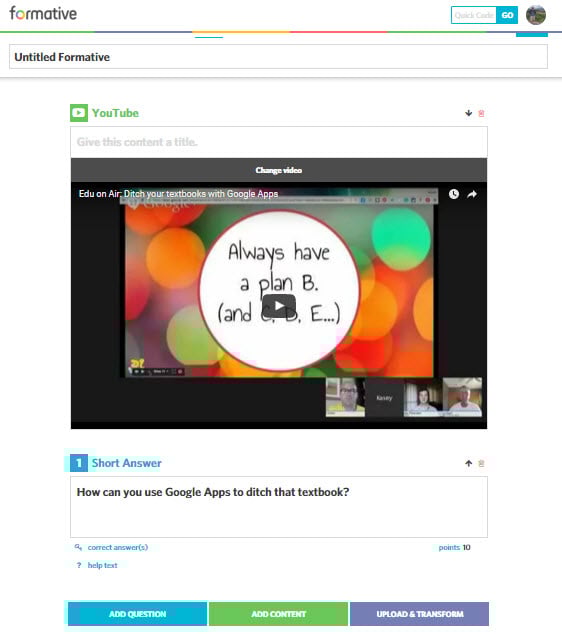Move YouTube content down with arrow
The width and height of the screenshot is (562, 634).
(x=469, y=113)
